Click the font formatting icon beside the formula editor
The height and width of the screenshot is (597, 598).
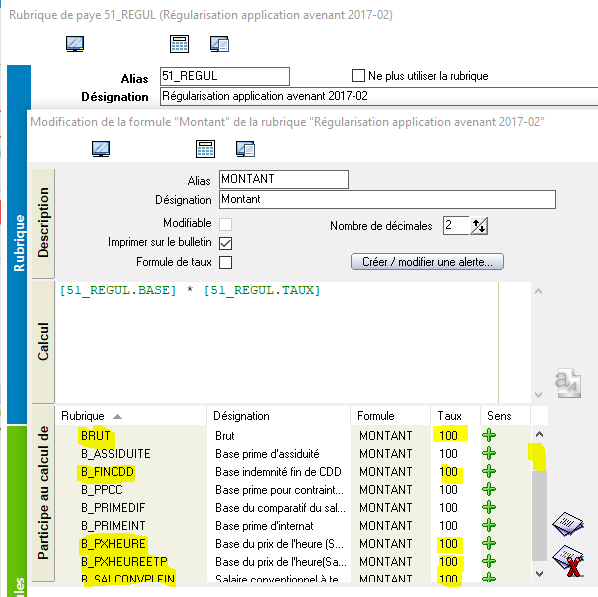(568, 383)
